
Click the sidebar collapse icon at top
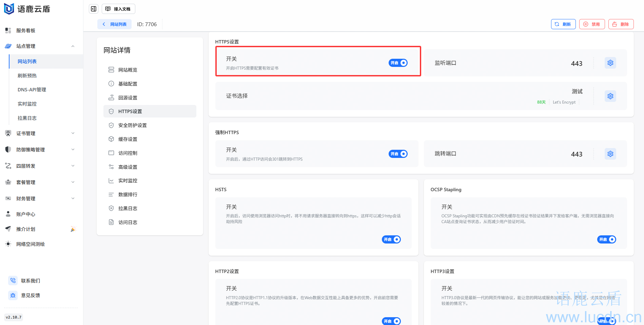point(94,9)
